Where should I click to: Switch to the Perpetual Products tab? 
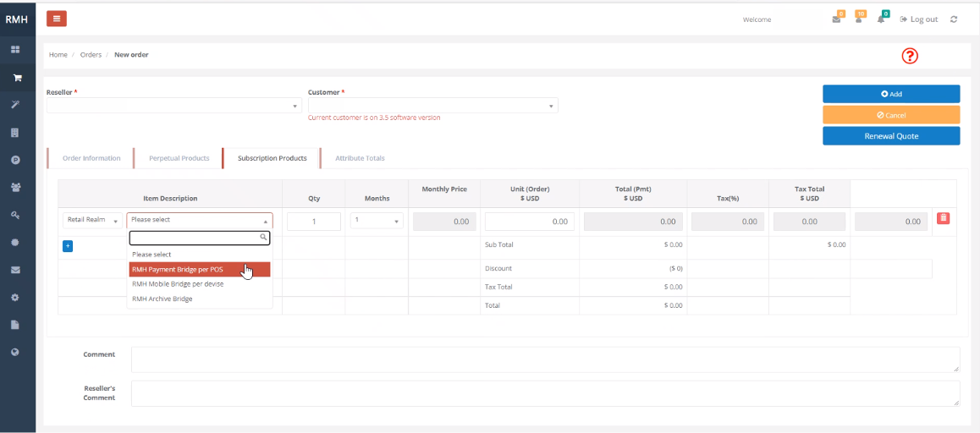[x=179, y=158]
